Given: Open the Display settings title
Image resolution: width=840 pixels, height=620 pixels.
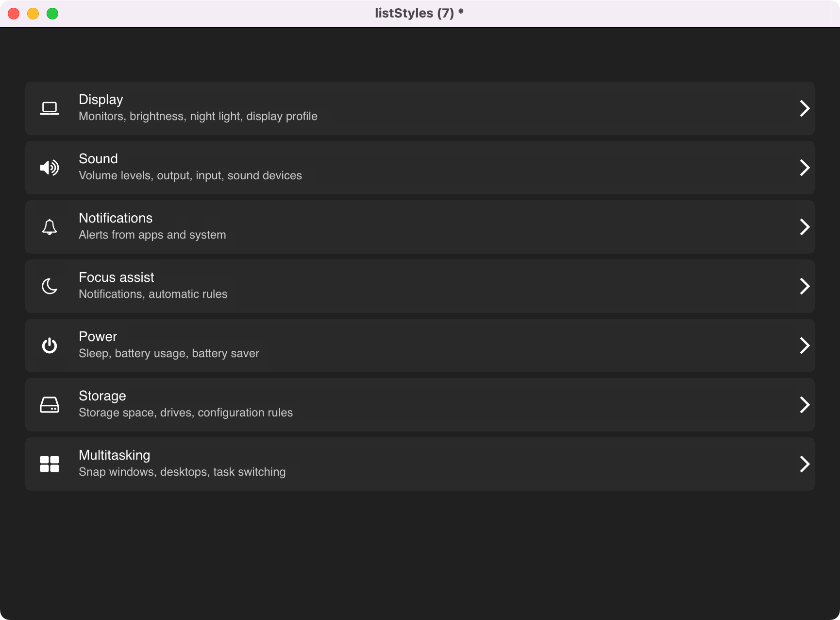Looking at the screenshot, I should pyautogui.click(x=101, y=100).
